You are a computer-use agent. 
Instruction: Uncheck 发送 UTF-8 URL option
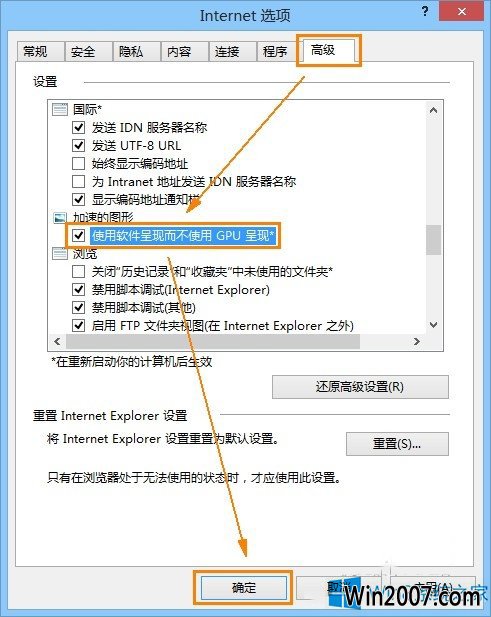click(x=79, y=145)
